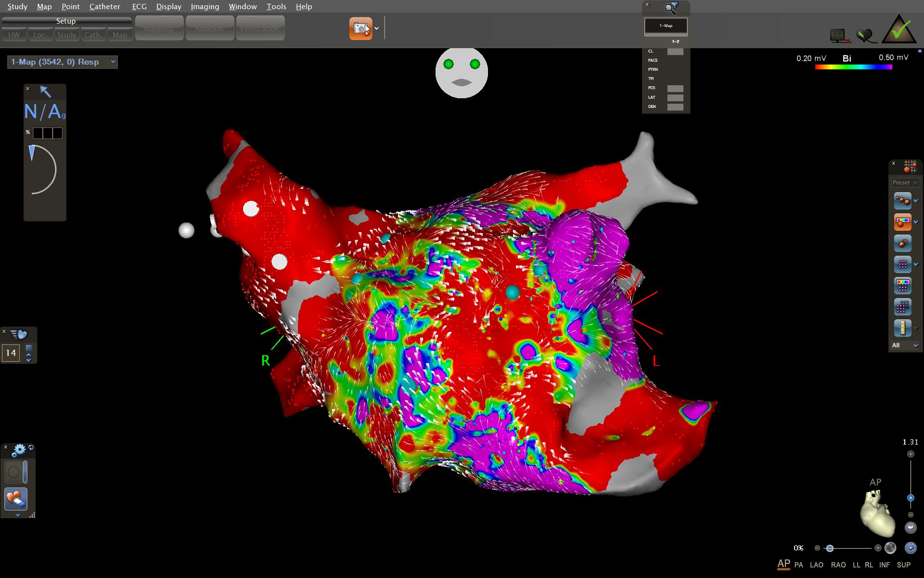The height and width of the screenshot is (578, 924).
Task: Select the color-bar lesion display icon
Action: click(902, 222)
